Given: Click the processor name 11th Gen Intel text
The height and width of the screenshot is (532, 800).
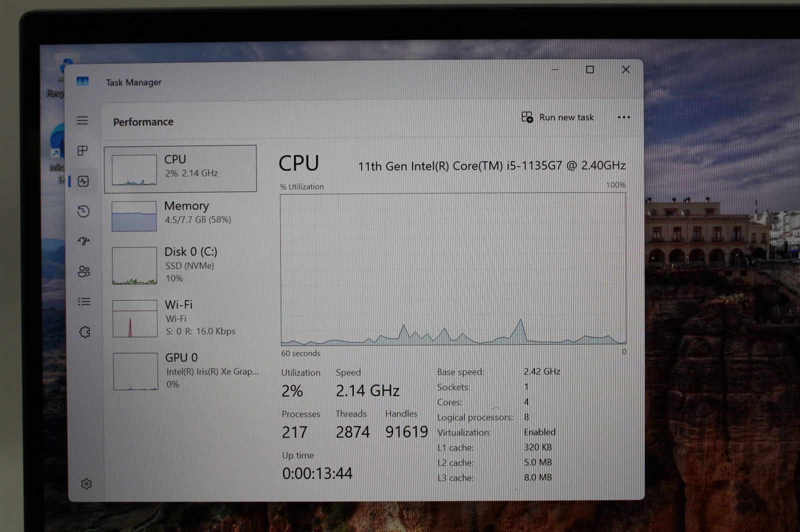Looking at the screenshot, I should 492,165.
